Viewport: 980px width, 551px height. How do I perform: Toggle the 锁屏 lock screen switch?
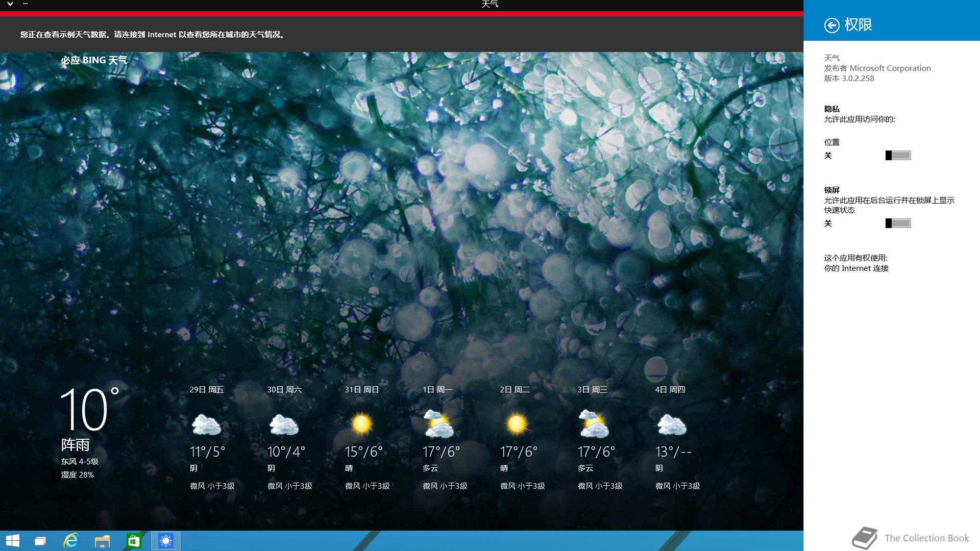(x=898, y=223)
